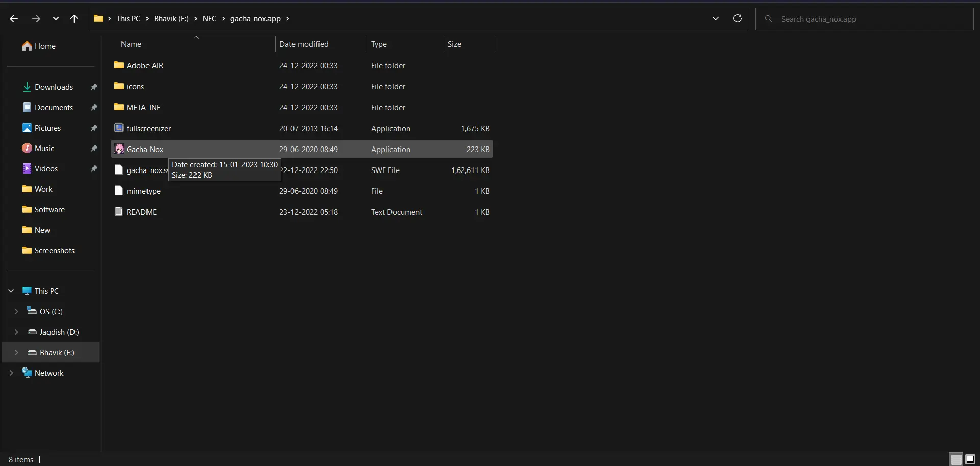Select the fullscreenizer application icon
Image resolution: width=980 pixels, height=466 pixels.
[119, 128]
